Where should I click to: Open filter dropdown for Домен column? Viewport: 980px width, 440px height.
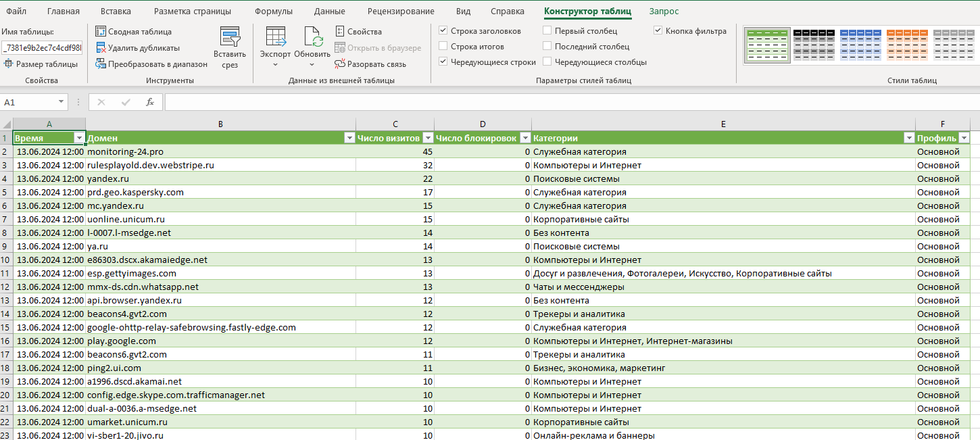click(349, 138)
